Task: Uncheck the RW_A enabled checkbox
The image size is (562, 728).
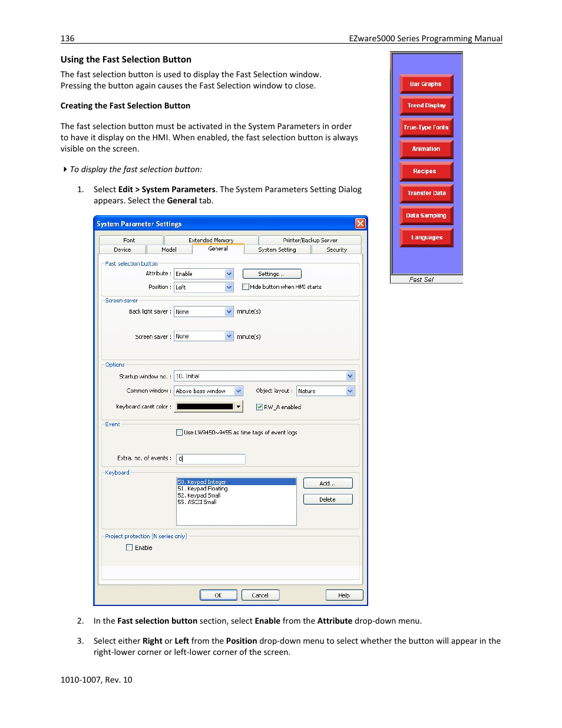Action: pos(259,407)
